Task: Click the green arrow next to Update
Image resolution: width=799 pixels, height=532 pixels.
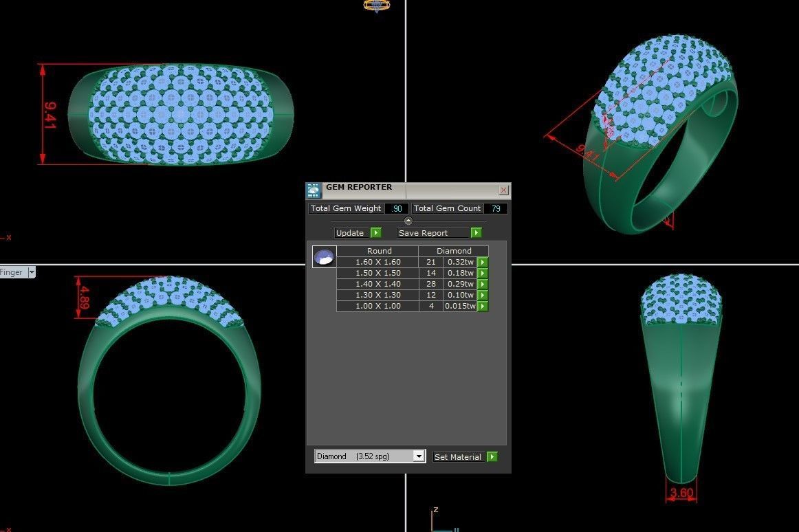Action: coord(376,233)
